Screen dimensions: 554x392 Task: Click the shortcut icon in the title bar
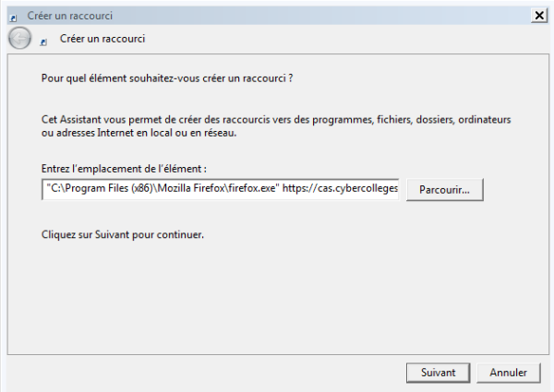tap(13, 17)
